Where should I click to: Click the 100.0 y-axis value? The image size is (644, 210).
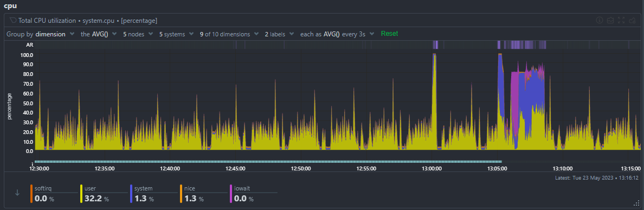coord(27,55)
